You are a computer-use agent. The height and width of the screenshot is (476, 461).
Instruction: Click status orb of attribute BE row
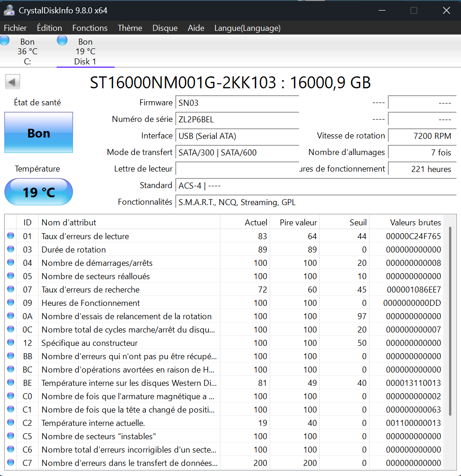pyautogui.click(x=11, y=383)
